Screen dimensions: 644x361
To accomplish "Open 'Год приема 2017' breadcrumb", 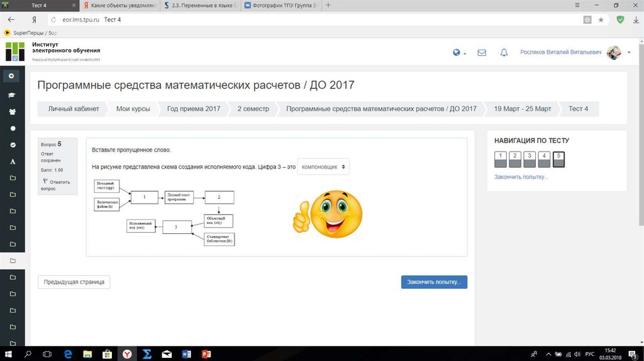I will [x=194, y=109].
